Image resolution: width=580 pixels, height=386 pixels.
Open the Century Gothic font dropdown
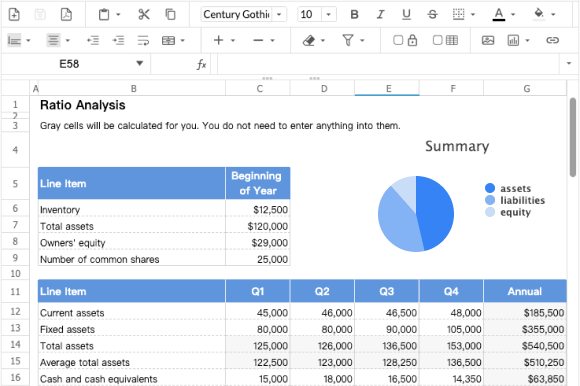(279, 15)
